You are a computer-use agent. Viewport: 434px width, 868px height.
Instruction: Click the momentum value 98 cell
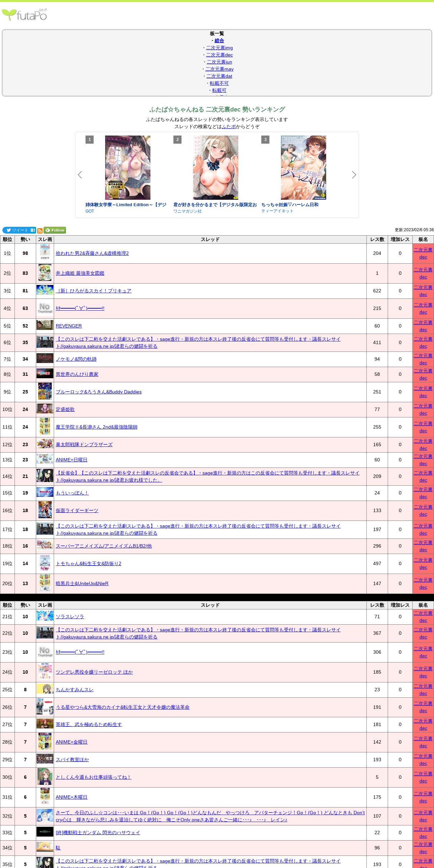[x=25, y=253]
